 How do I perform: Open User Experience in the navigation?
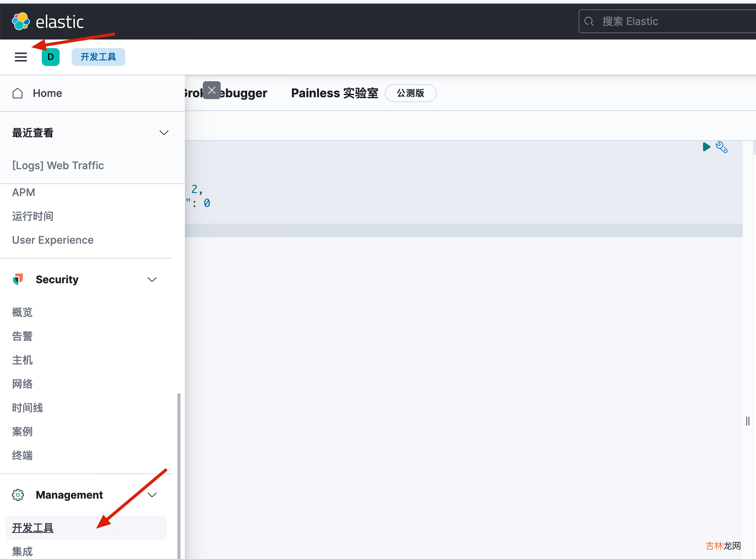(53, 240)
